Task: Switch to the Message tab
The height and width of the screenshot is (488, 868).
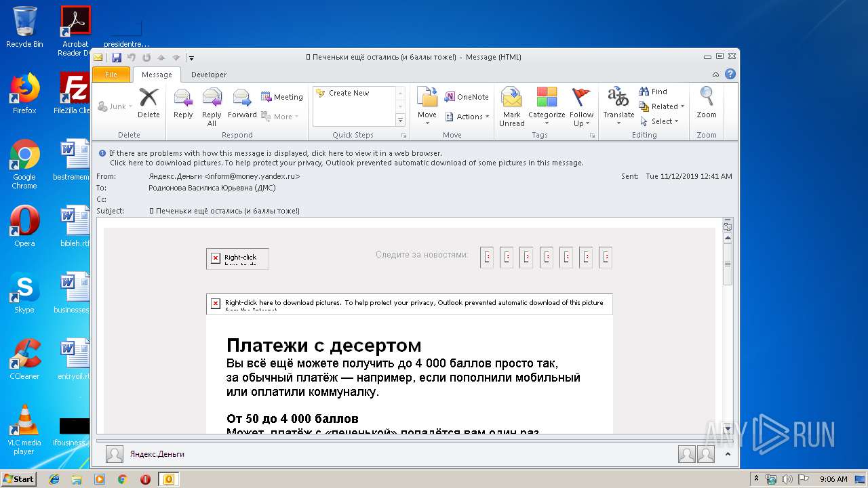Action: [157, 75]
